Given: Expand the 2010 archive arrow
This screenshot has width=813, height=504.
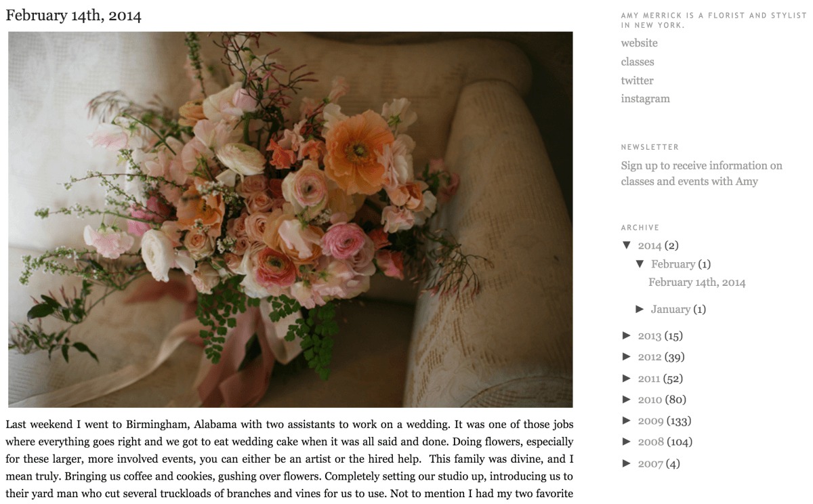Looking at the screenshot, I should click(x=627, y=399).
